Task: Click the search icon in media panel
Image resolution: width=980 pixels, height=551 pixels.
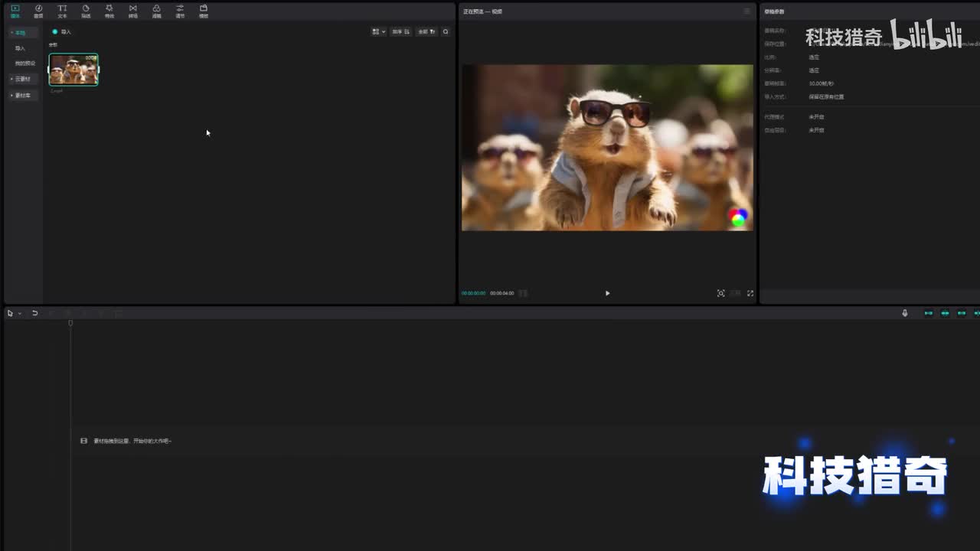Action: click(446, 32)
